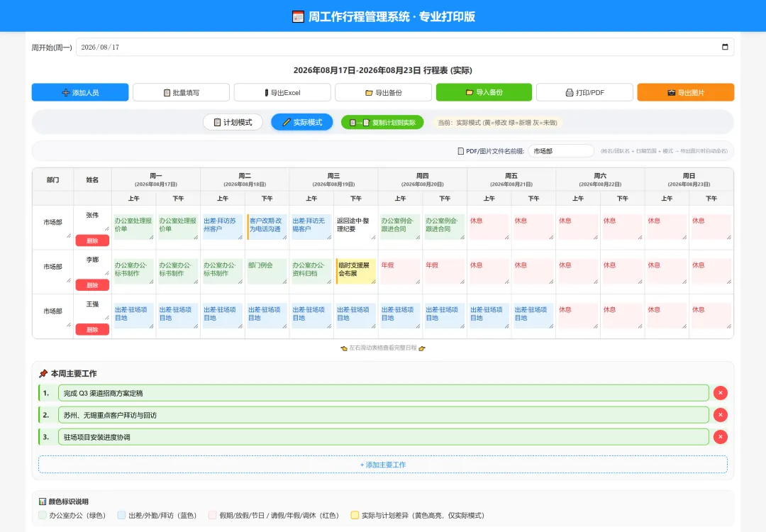This screenshot has height=532, width=766.
Task: Click 导出备份 folder button
Action: [x=383, y=92]
